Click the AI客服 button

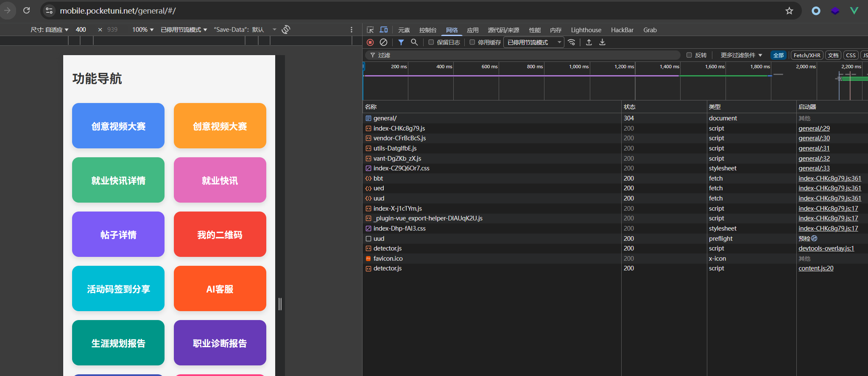(220, 289)
